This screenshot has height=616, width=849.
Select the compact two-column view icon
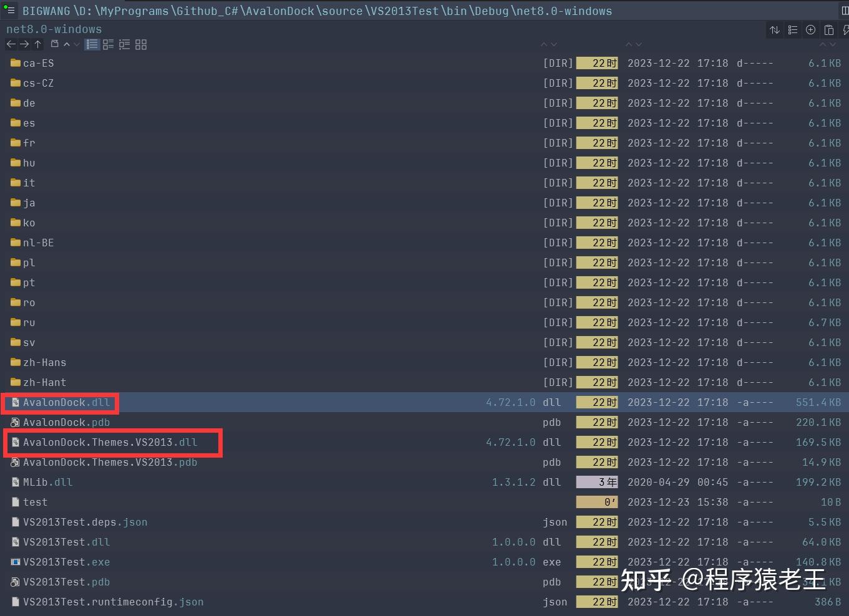coord(108,44)
